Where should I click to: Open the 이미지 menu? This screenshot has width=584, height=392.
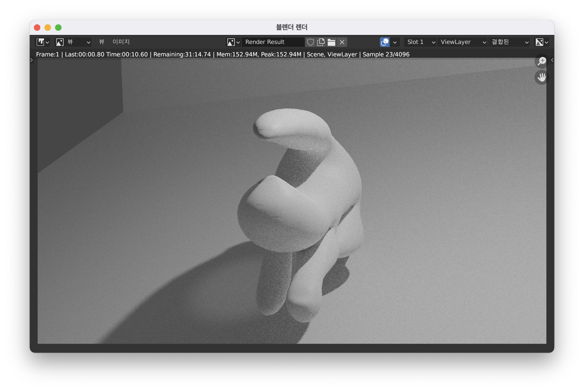point(121,42)
